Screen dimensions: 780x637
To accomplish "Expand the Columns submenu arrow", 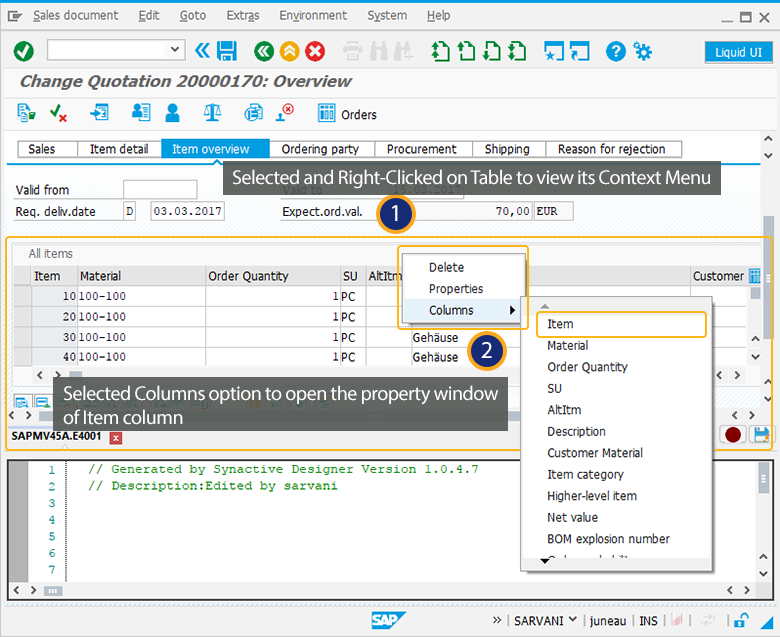I will tap(512, 310).
